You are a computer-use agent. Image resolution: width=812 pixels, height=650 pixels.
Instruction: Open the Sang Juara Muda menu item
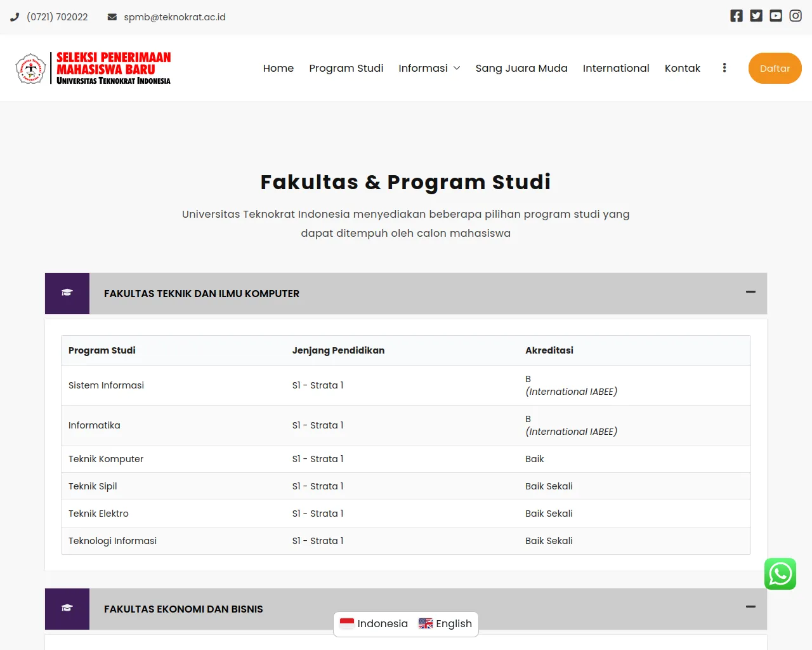coord(521,68)
